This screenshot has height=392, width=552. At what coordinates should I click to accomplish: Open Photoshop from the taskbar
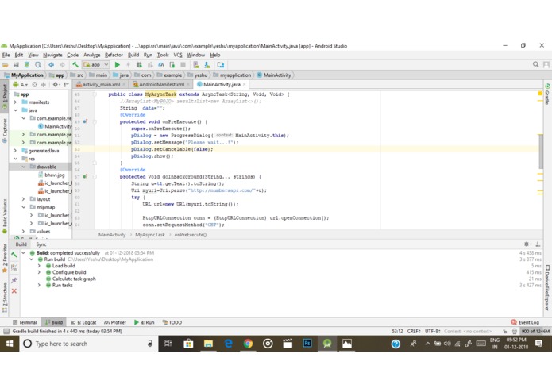307,344
